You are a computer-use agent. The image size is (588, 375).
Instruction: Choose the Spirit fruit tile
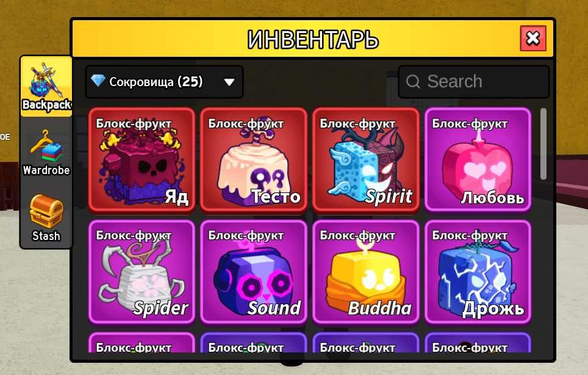point(365,160)
